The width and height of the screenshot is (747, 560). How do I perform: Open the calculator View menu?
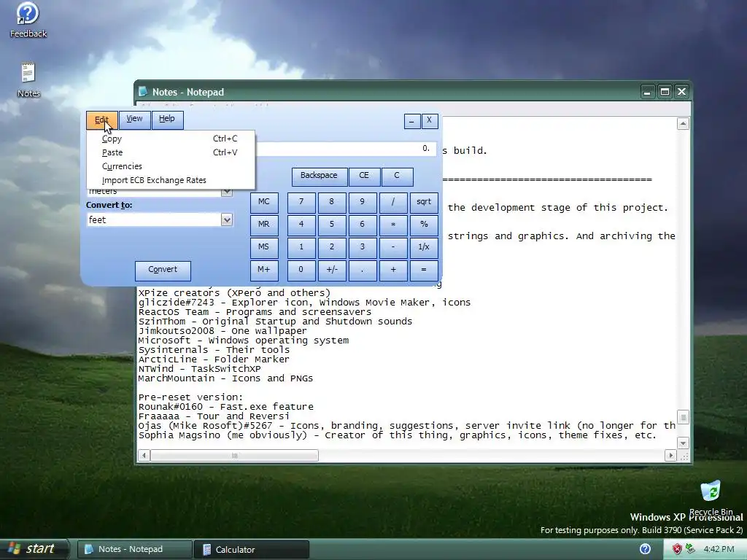pyautogui.click(x=134, y=119)
